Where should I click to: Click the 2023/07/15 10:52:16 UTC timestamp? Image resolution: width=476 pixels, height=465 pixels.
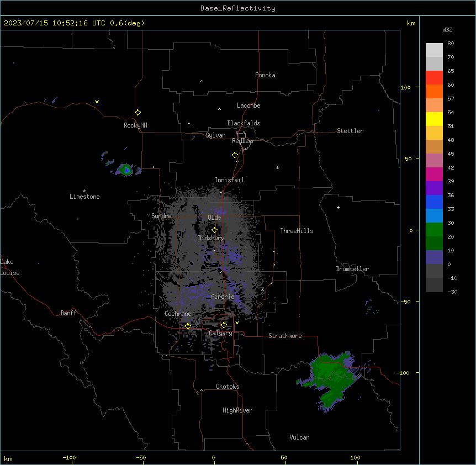click(x=54, y=23)
